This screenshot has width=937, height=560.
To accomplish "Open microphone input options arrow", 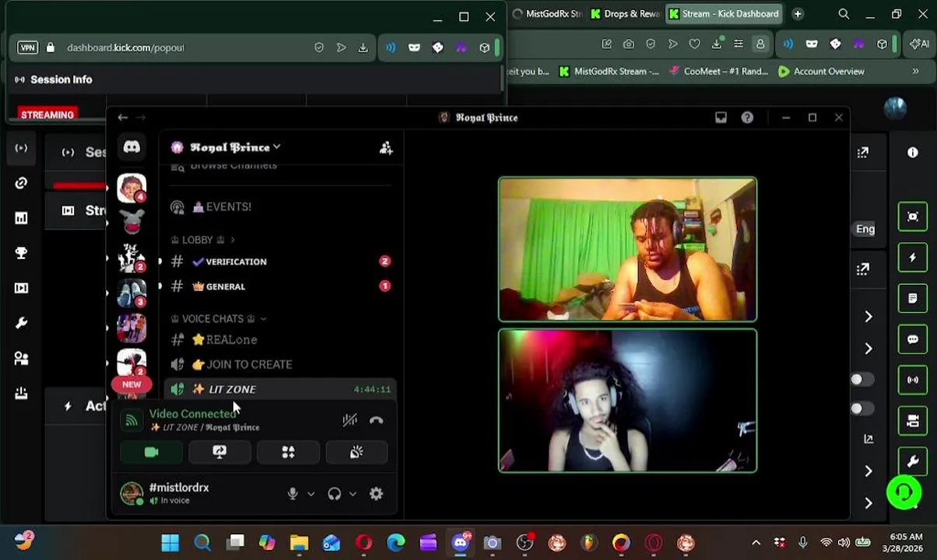I will 311,494.
